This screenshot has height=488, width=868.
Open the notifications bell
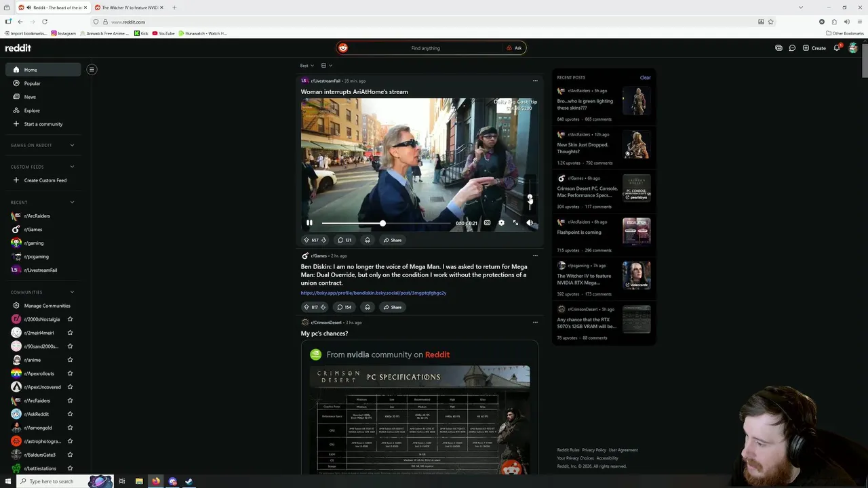(837, 48)
